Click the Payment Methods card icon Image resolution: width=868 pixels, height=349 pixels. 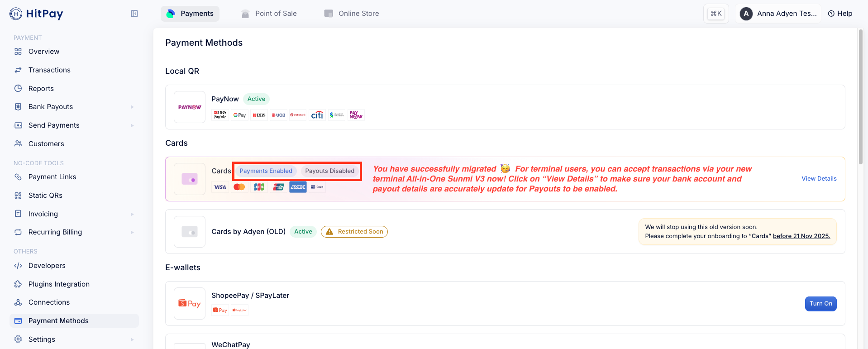click(x=18, y=321)
